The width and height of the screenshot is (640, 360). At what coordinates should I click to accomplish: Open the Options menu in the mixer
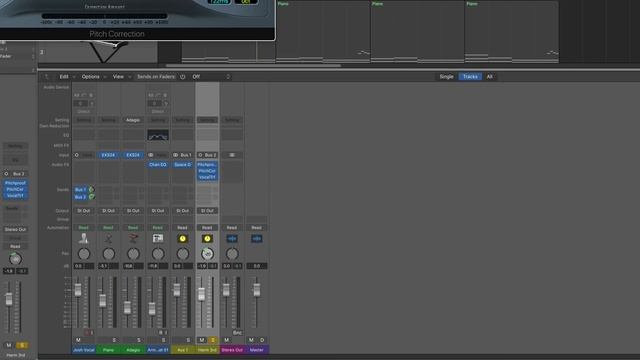(91, 77)
